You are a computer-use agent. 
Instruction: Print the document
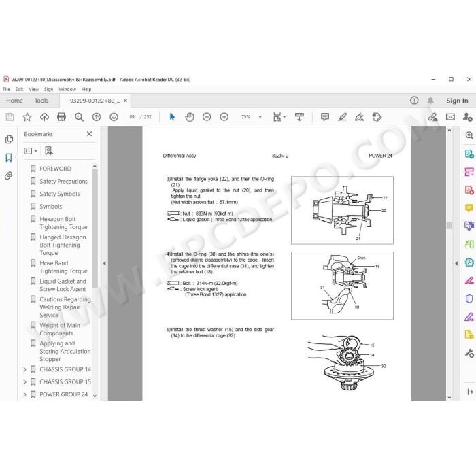61,117
